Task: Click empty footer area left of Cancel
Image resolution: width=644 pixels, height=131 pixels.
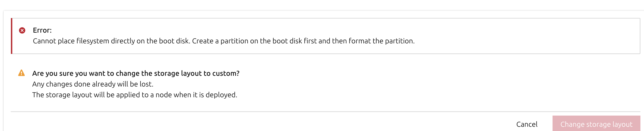Action: point(250,124)
